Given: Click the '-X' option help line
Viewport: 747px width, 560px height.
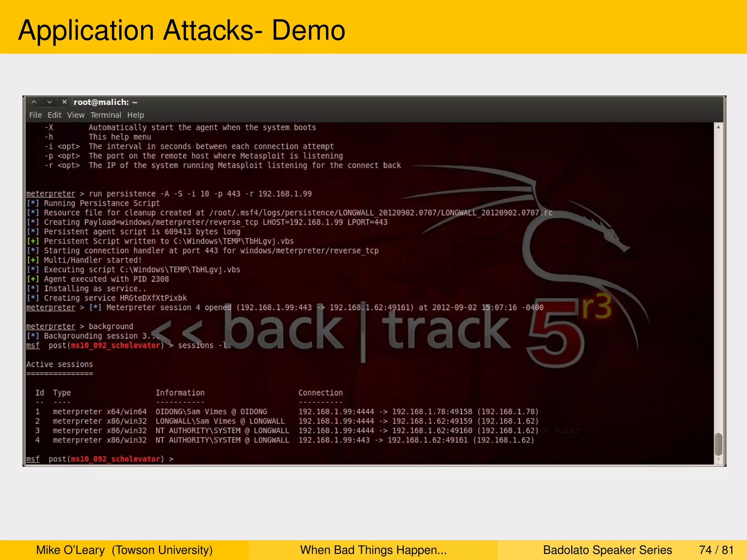Looking at the screenshot, I should (x=180, y=128).
